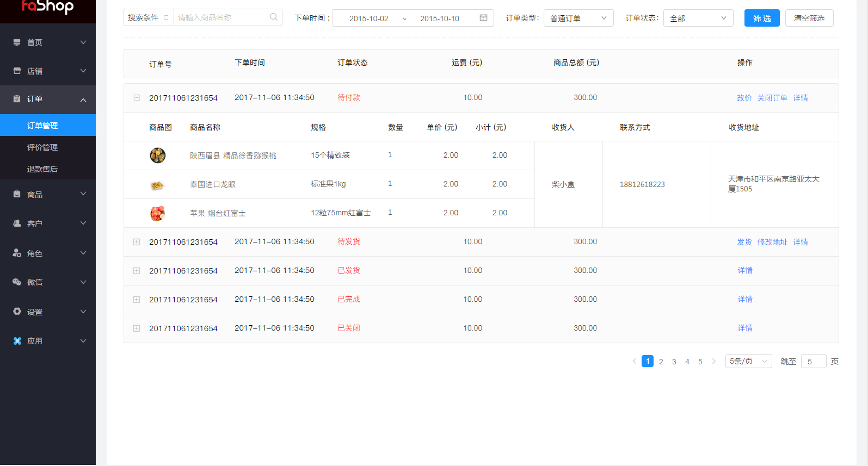Click 改价 on the 待付款 order
Screen dimensions: 868x466
click(744, 98)
